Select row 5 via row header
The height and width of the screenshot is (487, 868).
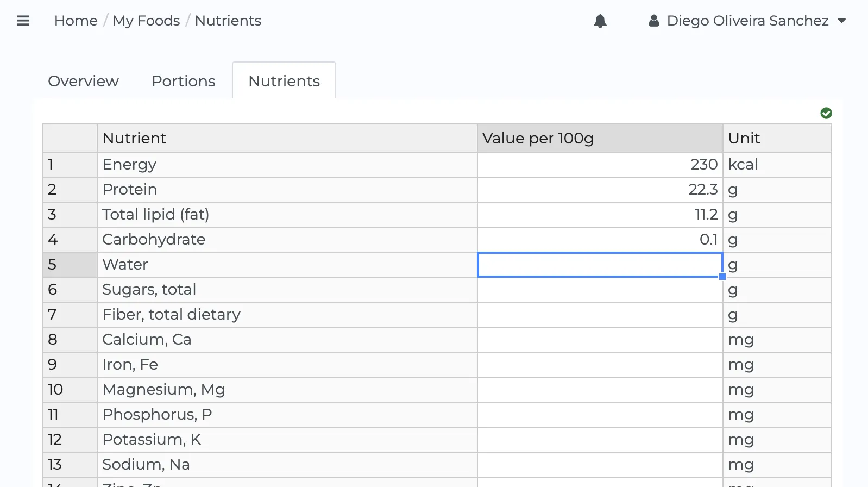click(x=70, y=265)
